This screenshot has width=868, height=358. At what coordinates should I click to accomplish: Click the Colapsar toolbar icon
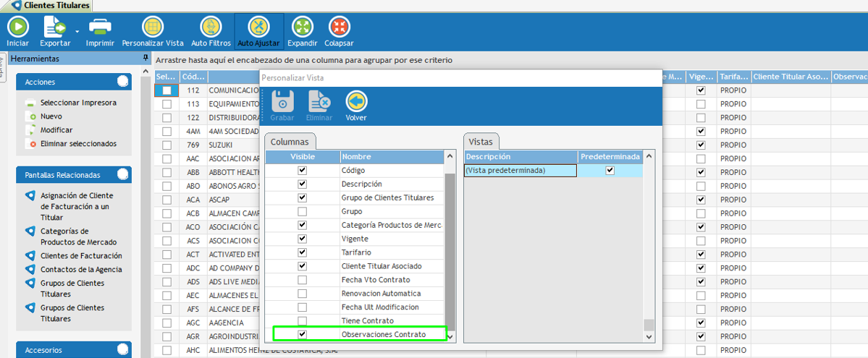click(x=338, y=27)
